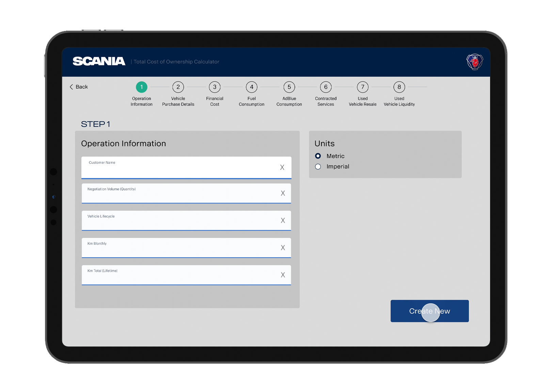Click the SCANIA wordmark logo
Screen dimensions: 536x392
click(99, 61)
